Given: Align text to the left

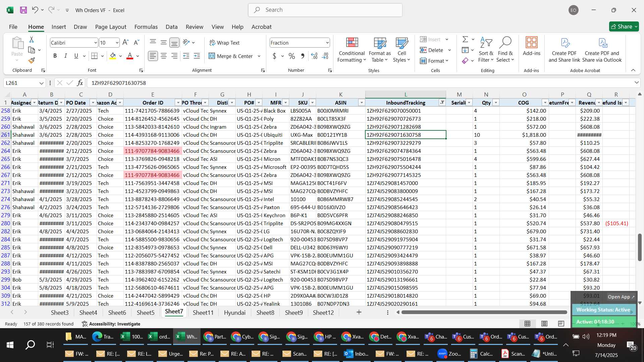Looking at the screenshot, I should click(153, 56).
